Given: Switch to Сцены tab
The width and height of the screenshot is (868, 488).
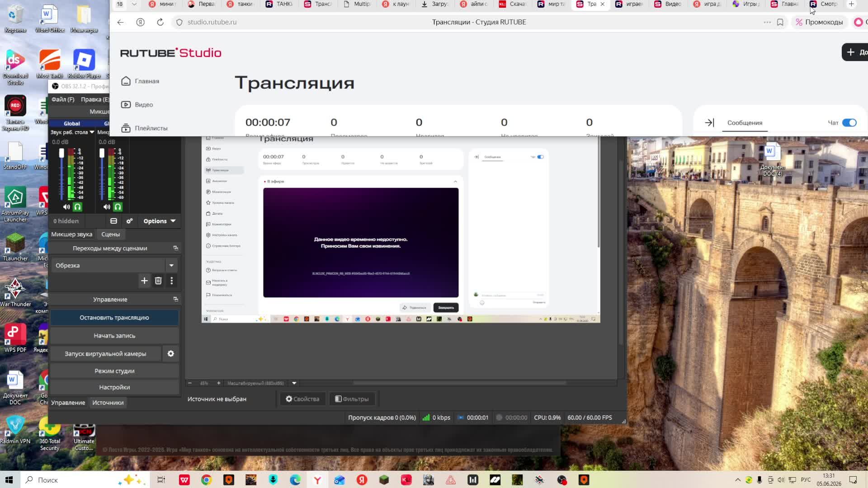Looking at the screenshot, I should point(111,234).
